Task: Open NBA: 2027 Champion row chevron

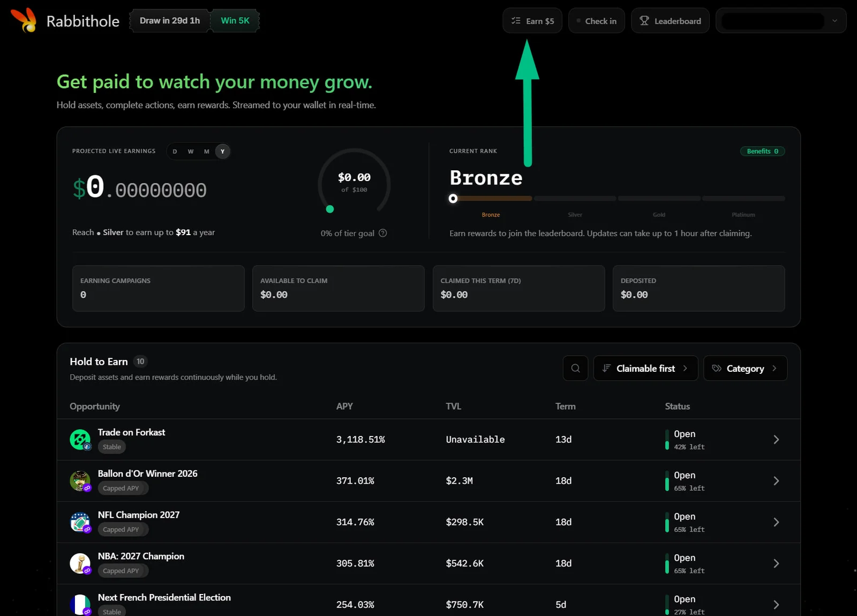Action: (776, 564)
